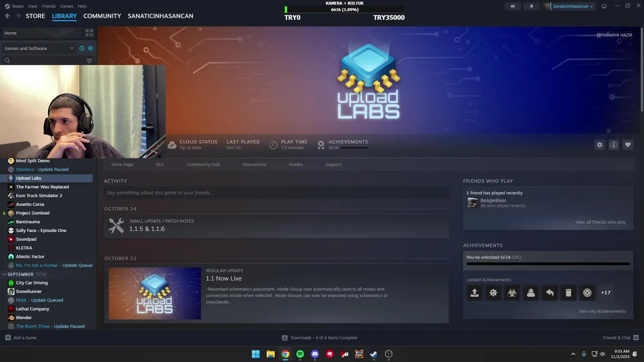Open the Support link

(334, 164)
